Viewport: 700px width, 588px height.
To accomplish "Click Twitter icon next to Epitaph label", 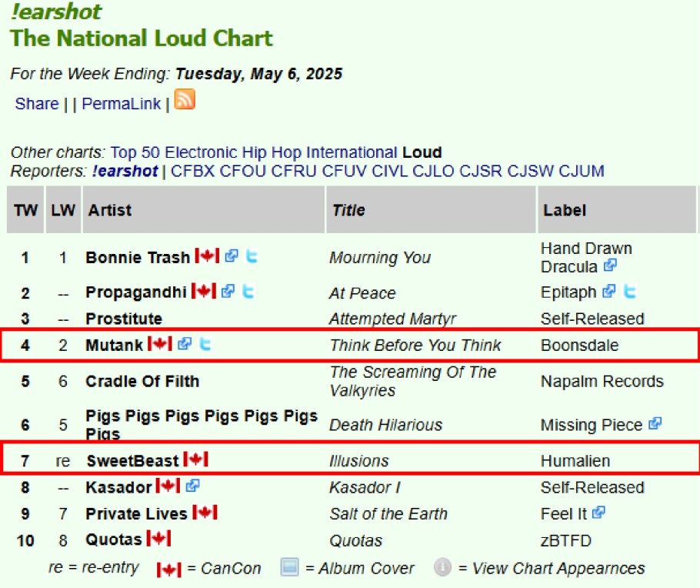I will 630,292.
